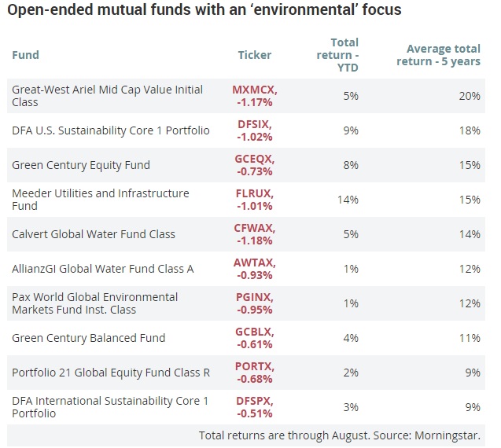The height and width of the screenshot is (448, 501).
Task: Open the PGINX ticker link
Action: (253, 297)
